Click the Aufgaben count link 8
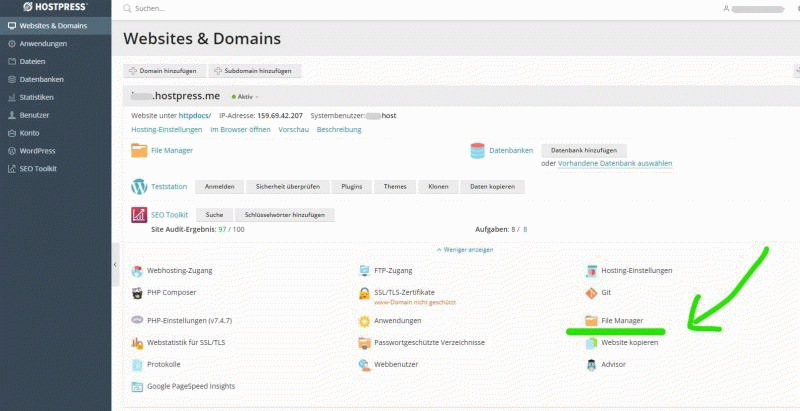The width and height of the screenshot is (800, 411). 525,229
